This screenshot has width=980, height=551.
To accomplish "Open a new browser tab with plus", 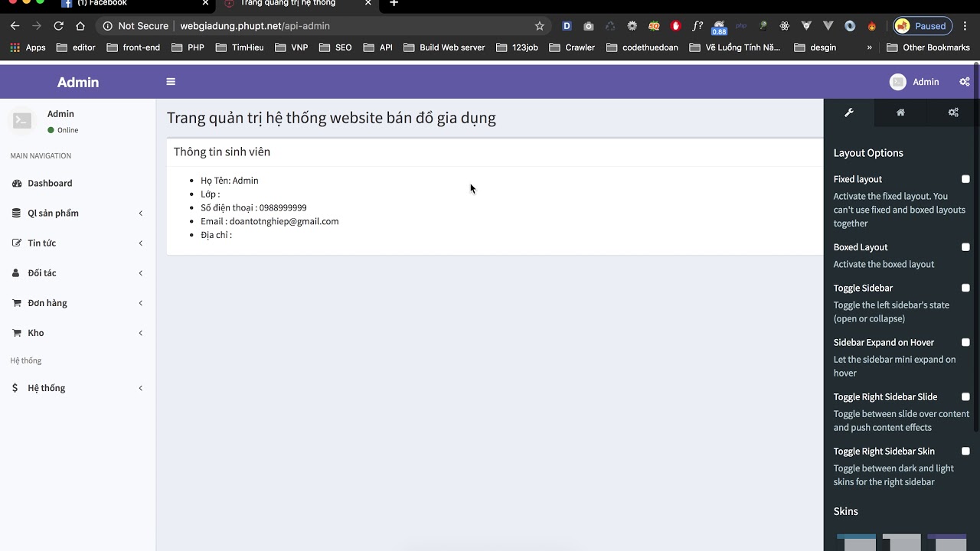I will tap(394, 4).
